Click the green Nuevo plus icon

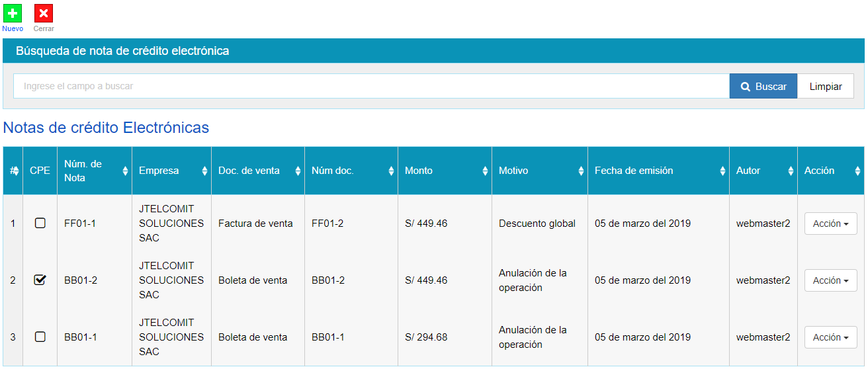click(x=13, y=13)
